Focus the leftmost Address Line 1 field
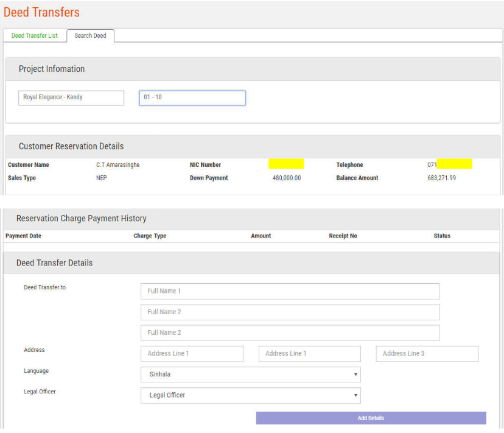This screenshot has height=433, width=504. 192,354
